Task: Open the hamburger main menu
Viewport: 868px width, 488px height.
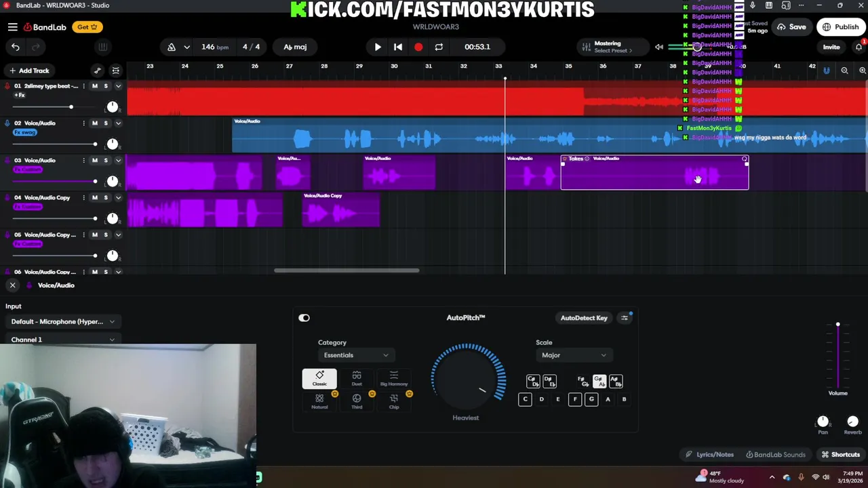Action: pos(13,27)
